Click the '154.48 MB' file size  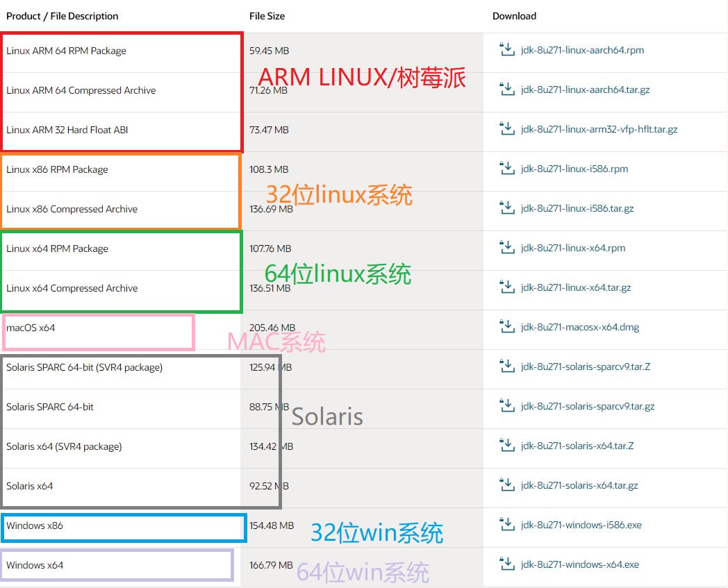(272, 526)
